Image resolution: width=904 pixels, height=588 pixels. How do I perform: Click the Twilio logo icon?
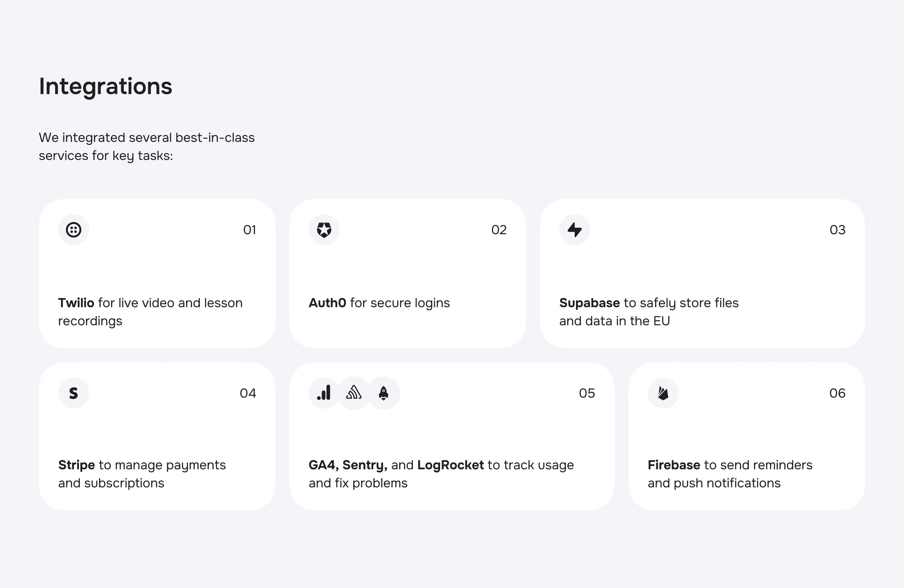[x=73, y=230]
